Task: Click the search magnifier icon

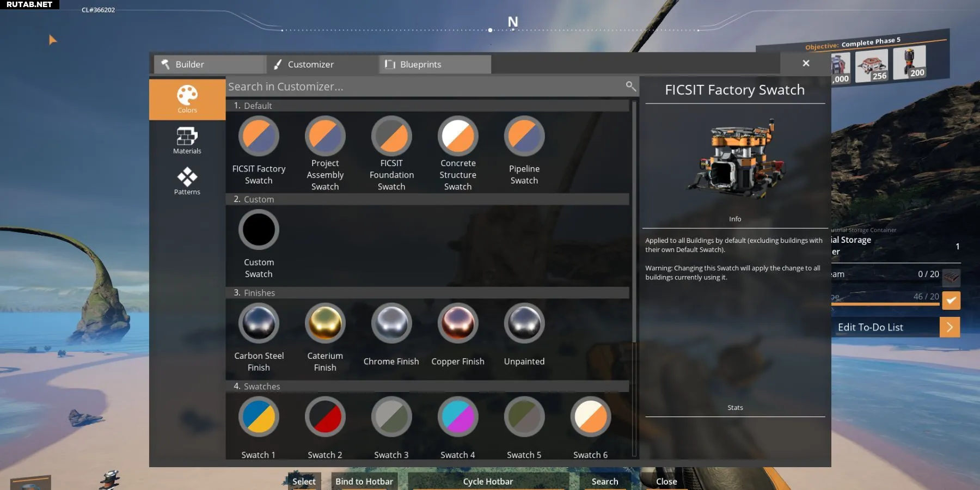Action: pyautogui.click(x=630, y=86)
